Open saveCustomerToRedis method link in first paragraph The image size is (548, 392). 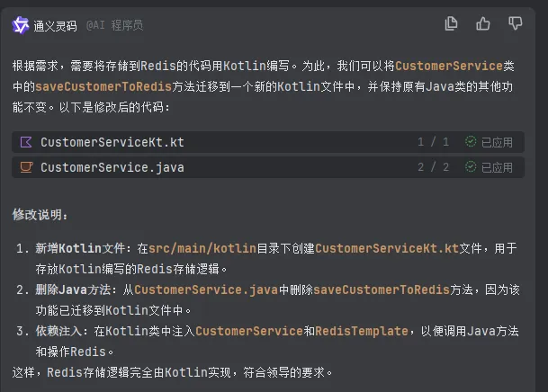click(x=103, y=86)
